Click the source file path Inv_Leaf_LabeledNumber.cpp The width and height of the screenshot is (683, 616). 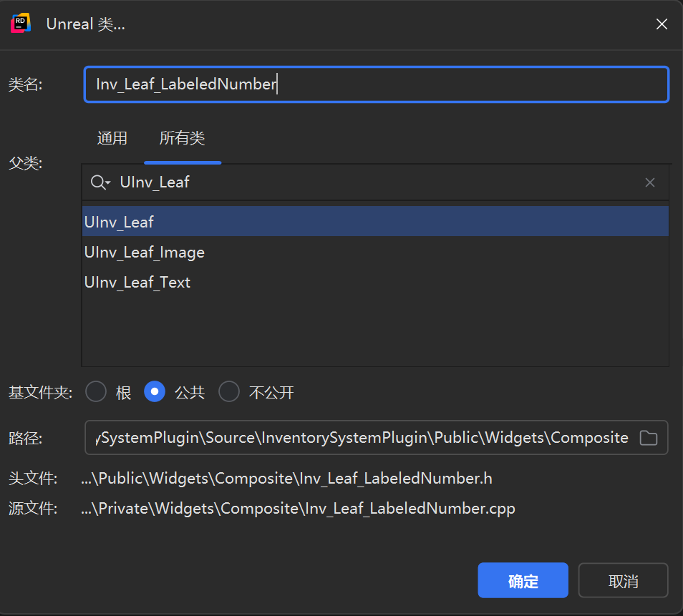(298, 509)
